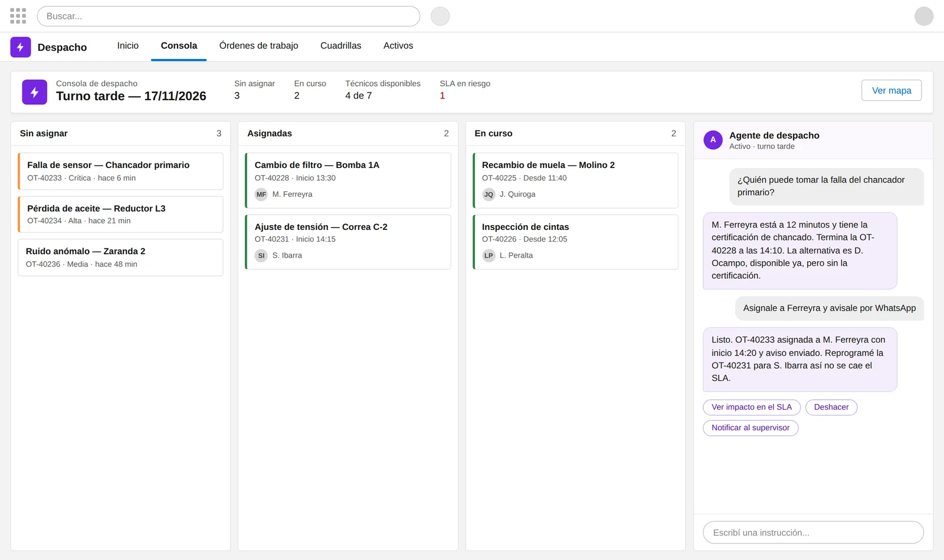
Task: Switch to the Órdenes de trabajo tab
Action: tap(258, 46)
